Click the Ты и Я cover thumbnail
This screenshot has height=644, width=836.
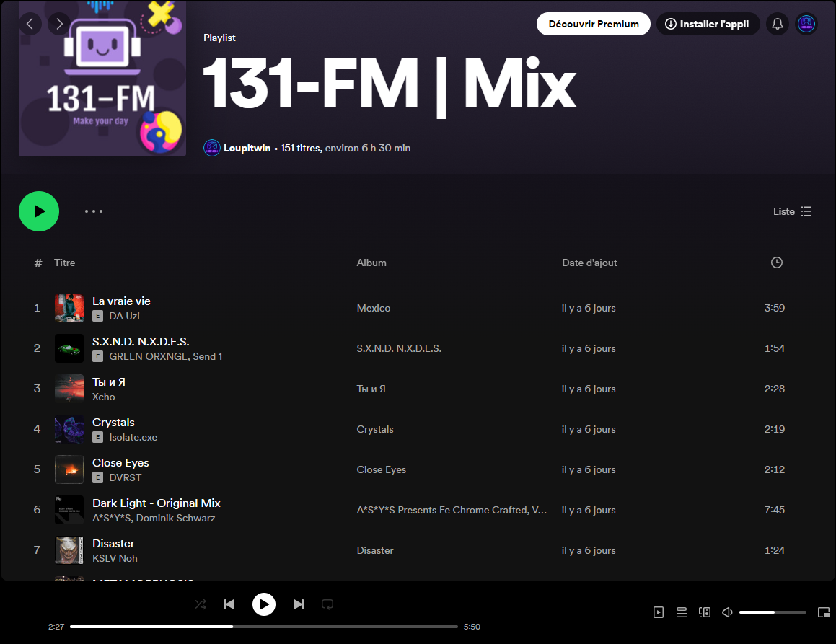69,389
